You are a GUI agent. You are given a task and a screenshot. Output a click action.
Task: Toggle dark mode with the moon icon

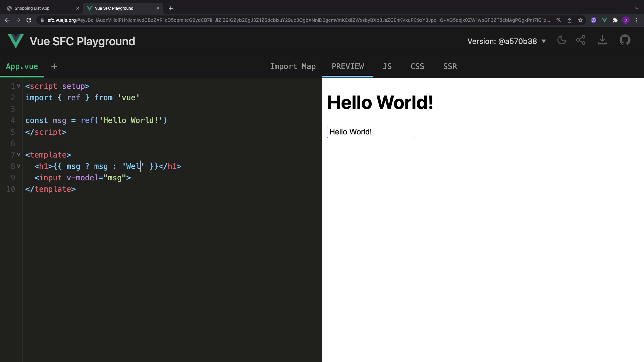click(561, 41)
